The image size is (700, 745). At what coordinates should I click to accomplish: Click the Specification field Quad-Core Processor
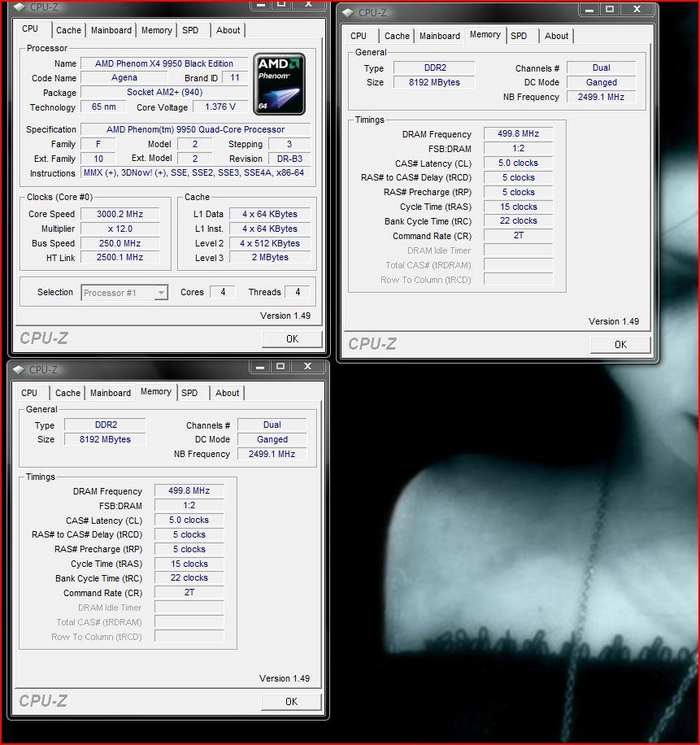pos(196,129)
